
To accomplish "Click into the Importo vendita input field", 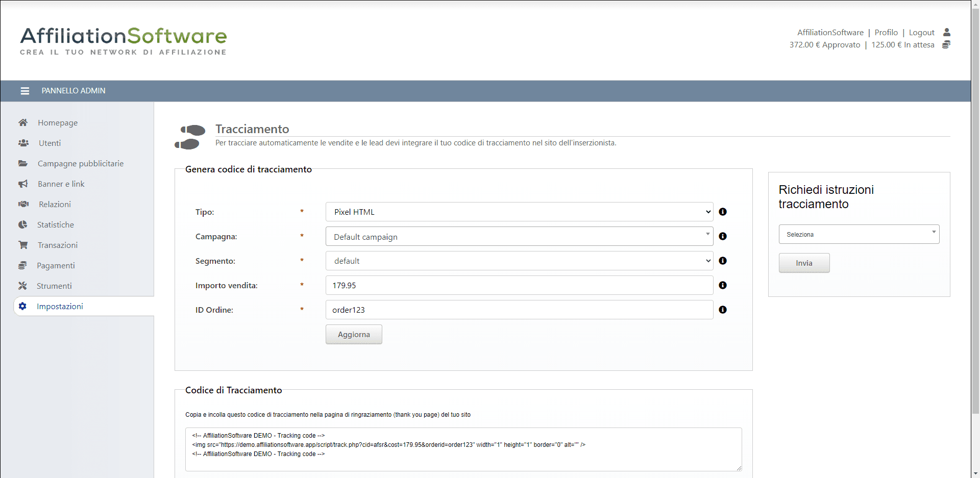I will (x=519, y=285).
